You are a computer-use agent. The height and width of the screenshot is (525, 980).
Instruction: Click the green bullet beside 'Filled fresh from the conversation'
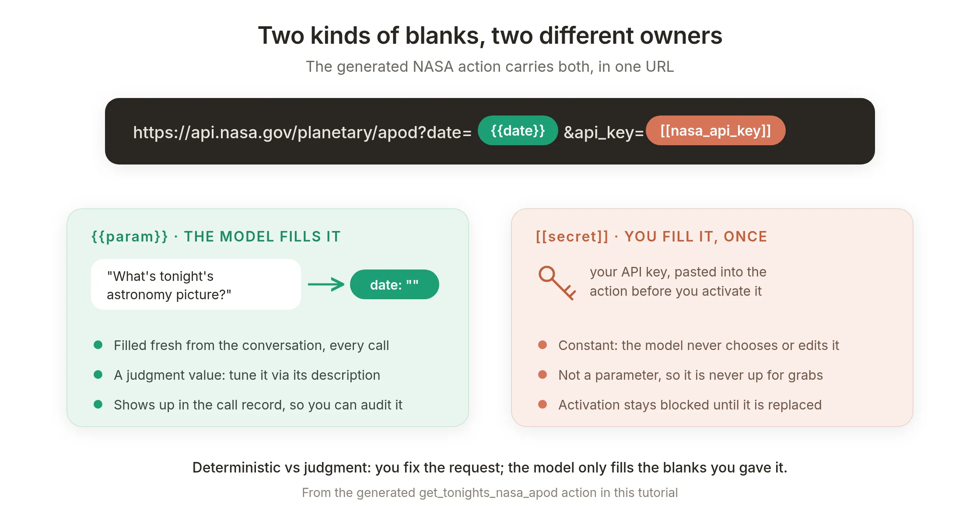(x=98, y=345)
